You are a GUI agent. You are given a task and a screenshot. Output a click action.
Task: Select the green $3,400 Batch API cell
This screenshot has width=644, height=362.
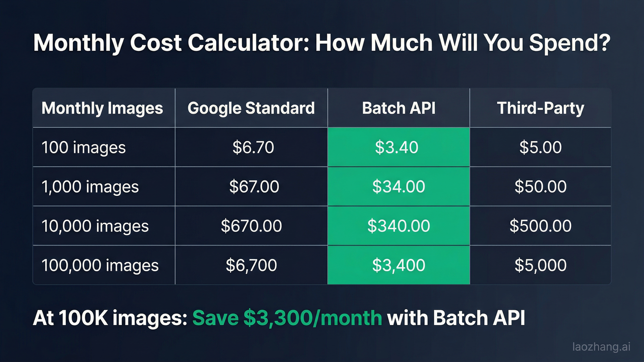(398, 265)
